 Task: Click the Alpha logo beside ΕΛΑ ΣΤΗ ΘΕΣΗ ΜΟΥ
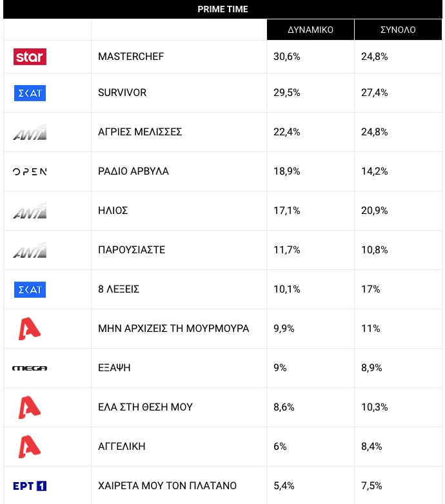pos(30,407)
